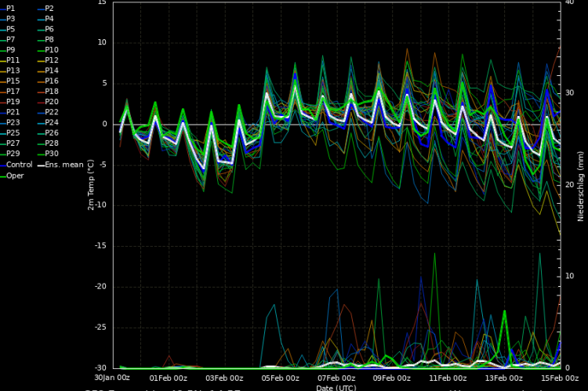Screen dimensions: 588x391
Task: Select the P16 legend entry
Action: 51,81
